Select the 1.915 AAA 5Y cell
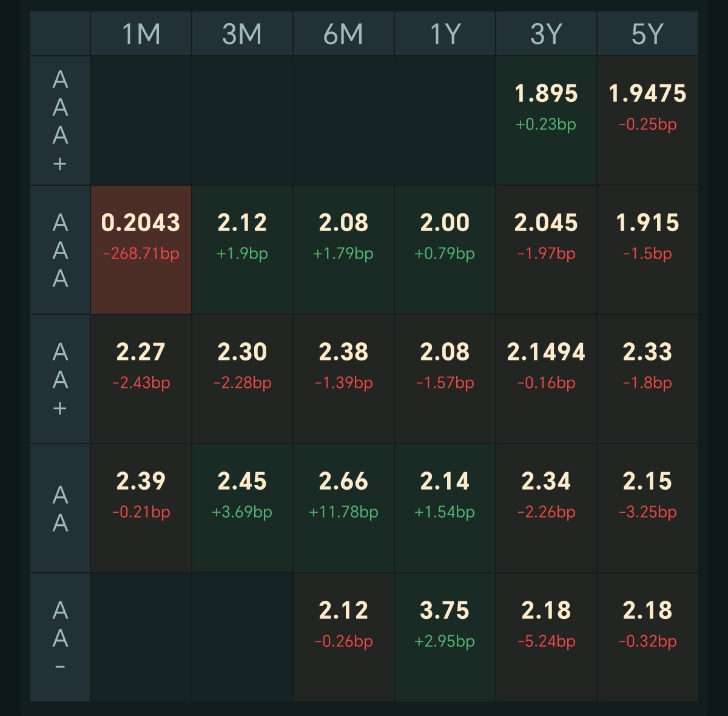 pyautogui.click(x=647, y=250)
